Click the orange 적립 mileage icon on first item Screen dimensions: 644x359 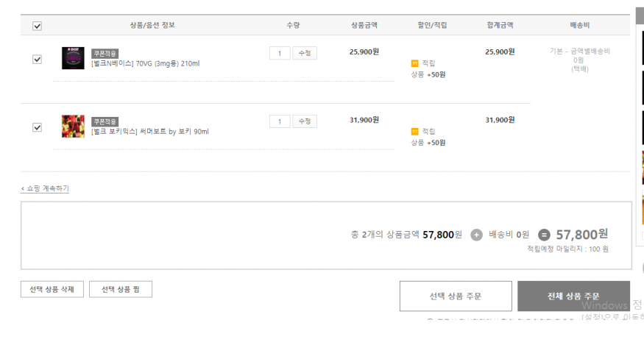click(x=414, y=63)
